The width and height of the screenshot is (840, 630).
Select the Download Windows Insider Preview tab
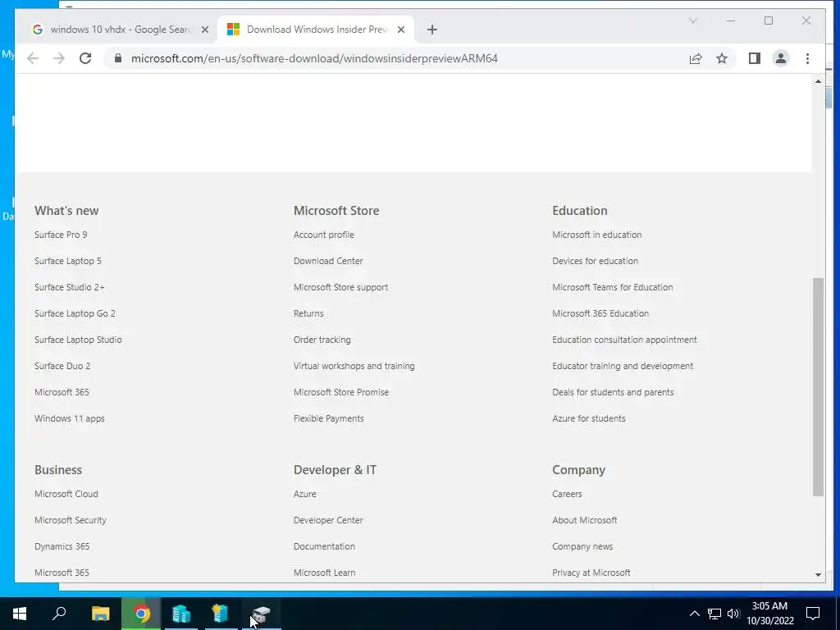[315, 30]
